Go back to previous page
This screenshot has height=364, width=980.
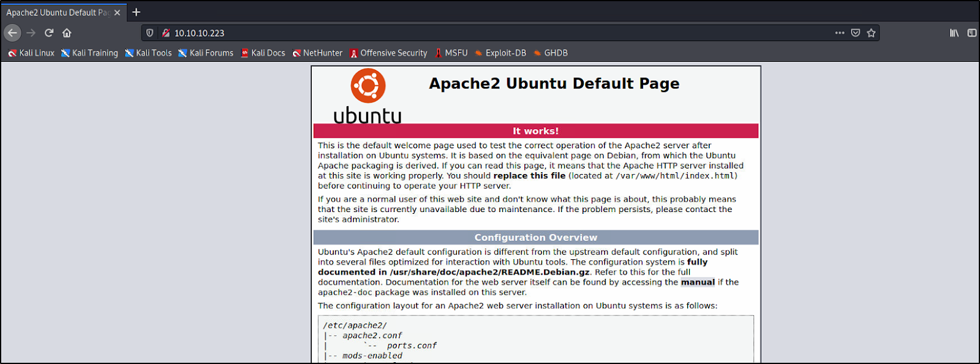12,32
